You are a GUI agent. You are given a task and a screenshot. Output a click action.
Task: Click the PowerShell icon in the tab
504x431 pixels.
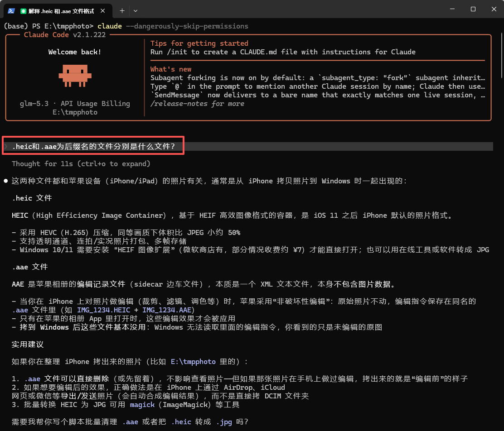[11, 11]
